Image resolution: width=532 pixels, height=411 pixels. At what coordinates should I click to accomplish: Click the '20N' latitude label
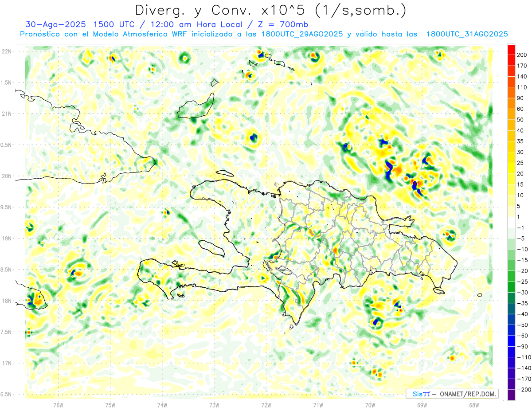click(7, 176)
